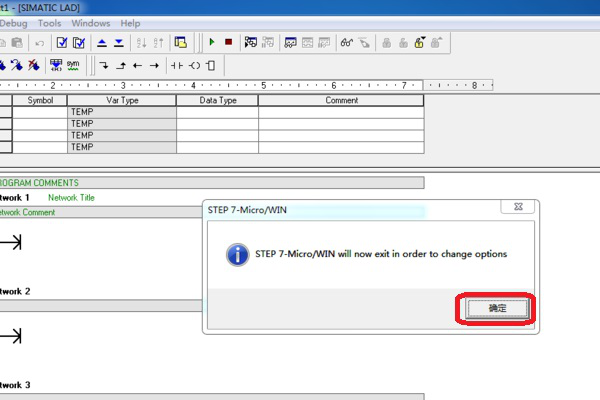Click the Network 1 rung arrow
600x400 pixels.
coord(11,242)
